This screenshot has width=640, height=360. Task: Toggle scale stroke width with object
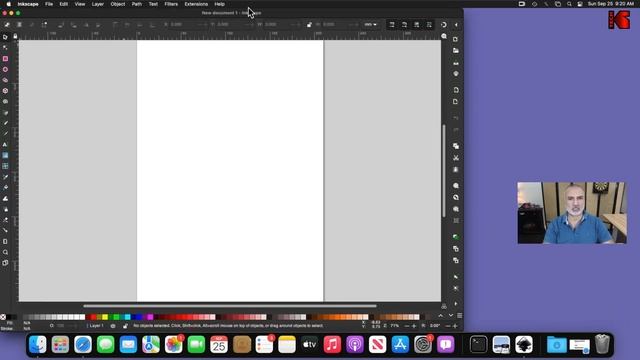pos(391,24)
